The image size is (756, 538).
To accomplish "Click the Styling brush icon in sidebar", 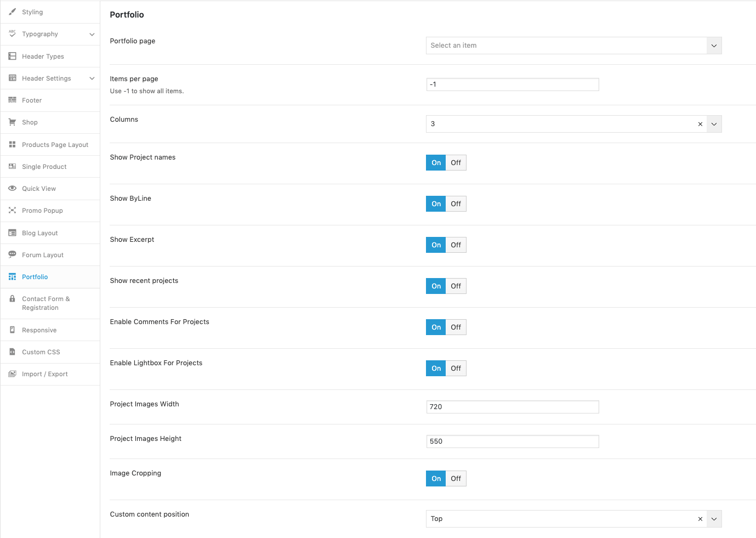I will [x=12, y=12].
